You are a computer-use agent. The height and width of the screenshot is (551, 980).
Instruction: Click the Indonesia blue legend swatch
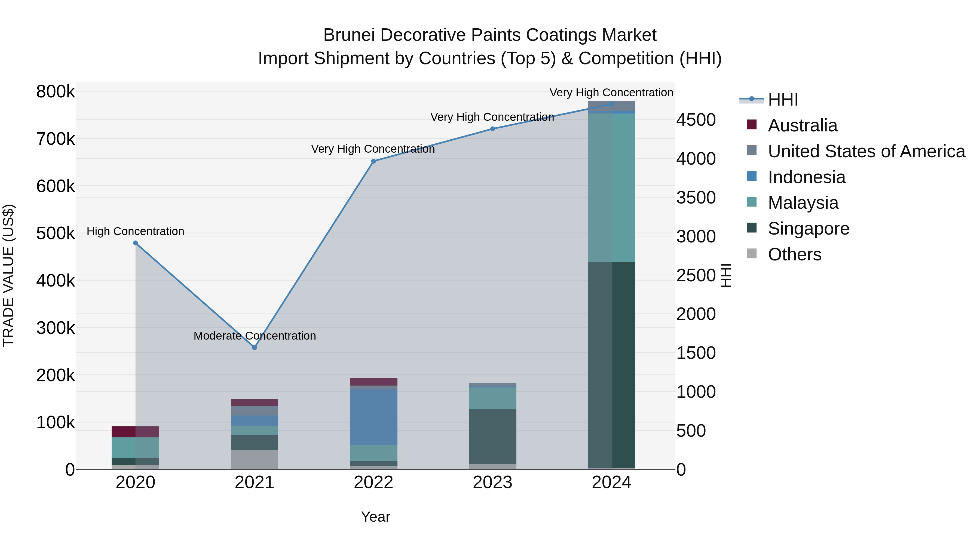[x=752, y=176]
